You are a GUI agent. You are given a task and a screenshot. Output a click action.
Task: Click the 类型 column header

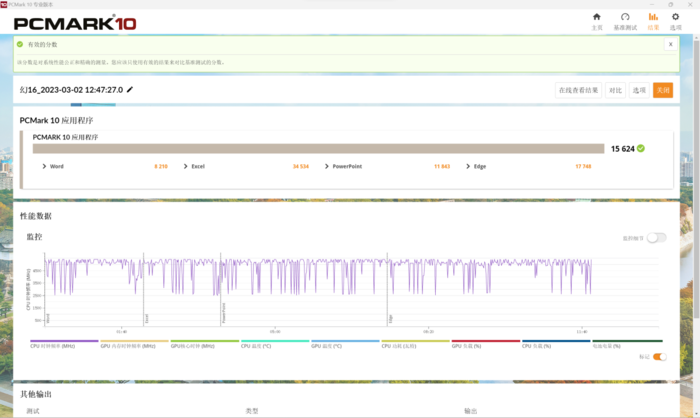(x=252, y=411)
